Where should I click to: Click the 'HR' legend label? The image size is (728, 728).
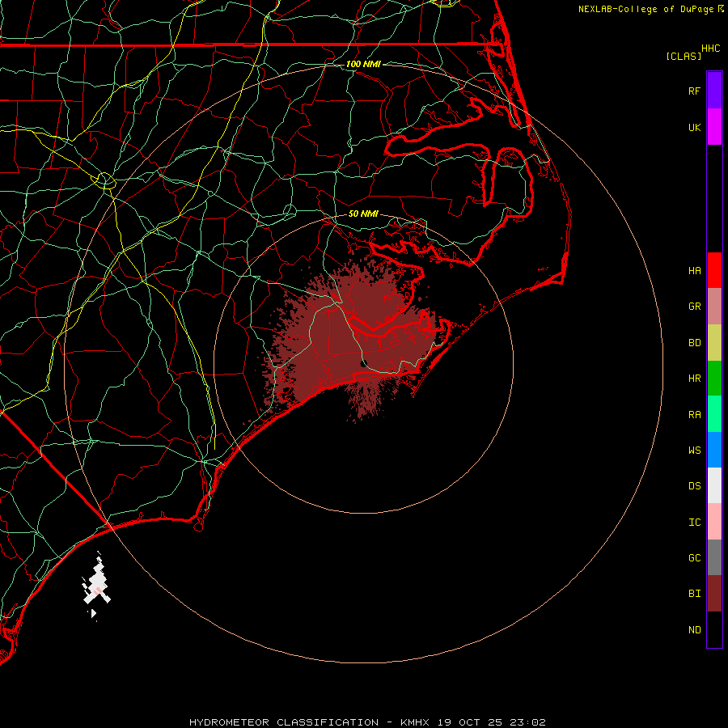tap(695, 379)
